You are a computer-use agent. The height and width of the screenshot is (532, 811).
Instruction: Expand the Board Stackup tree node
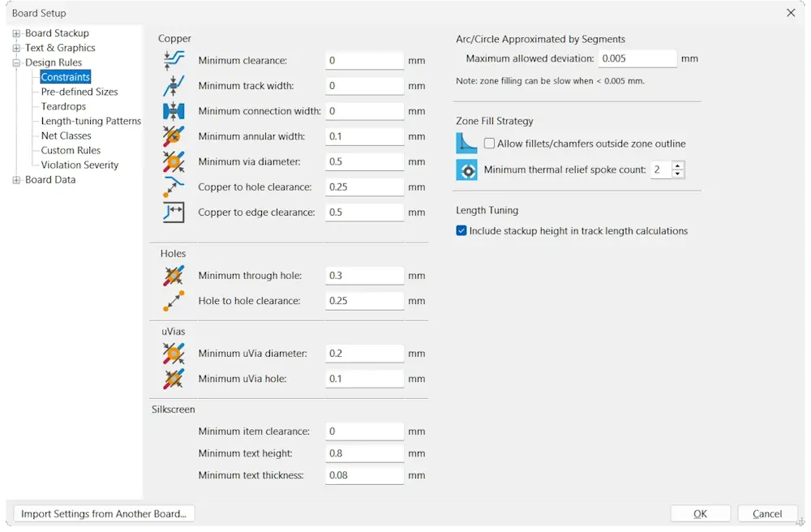(16, 33)
